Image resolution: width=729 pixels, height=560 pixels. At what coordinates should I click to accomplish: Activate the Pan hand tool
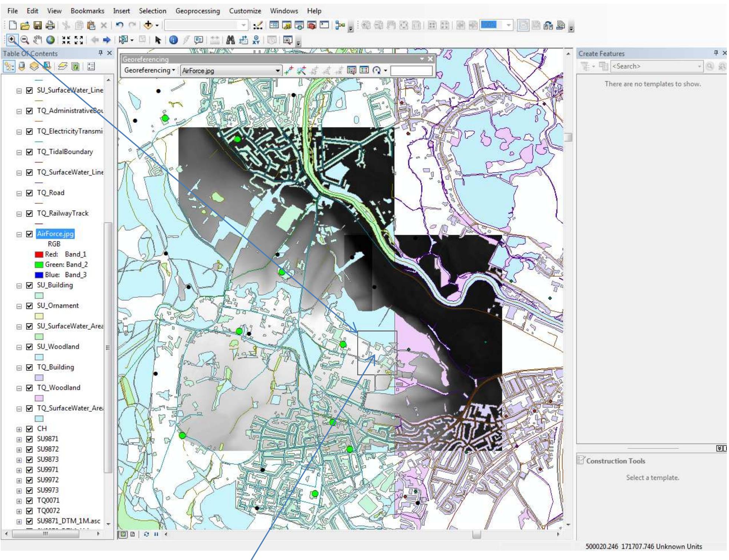point(37,40)
